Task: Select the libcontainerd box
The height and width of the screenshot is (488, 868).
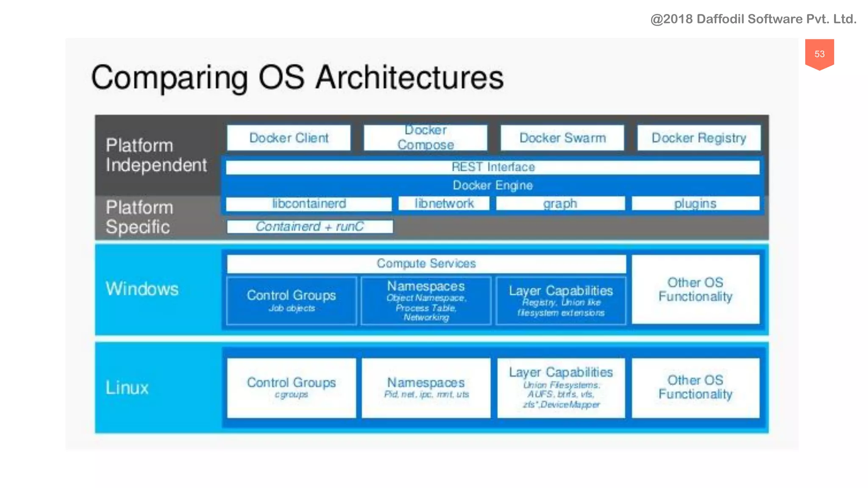Action: point(309,204)
